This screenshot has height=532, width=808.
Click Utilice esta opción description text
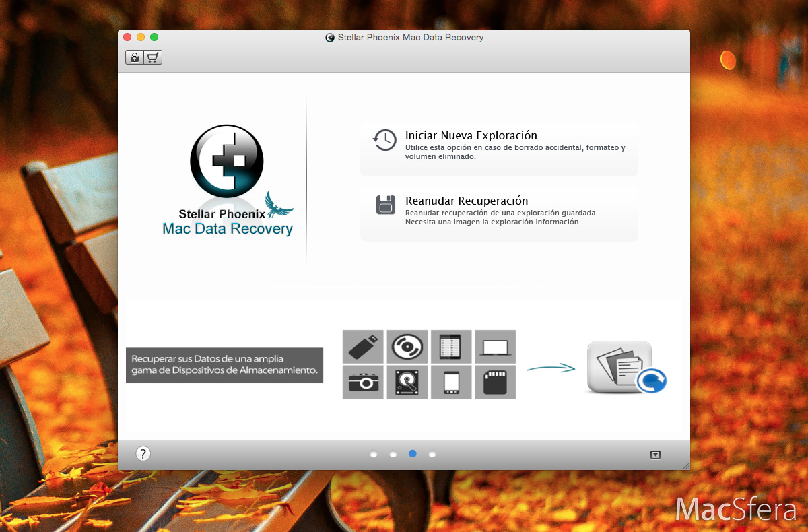coord(515,152)
